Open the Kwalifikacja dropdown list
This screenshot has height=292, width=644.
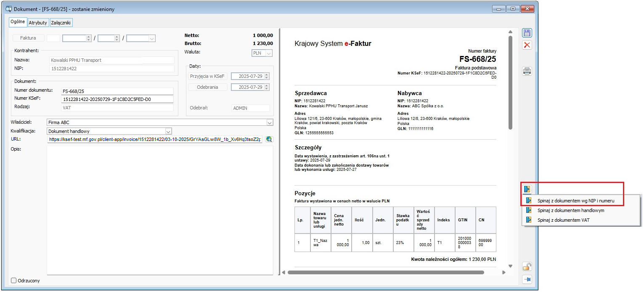coord(168,131)
